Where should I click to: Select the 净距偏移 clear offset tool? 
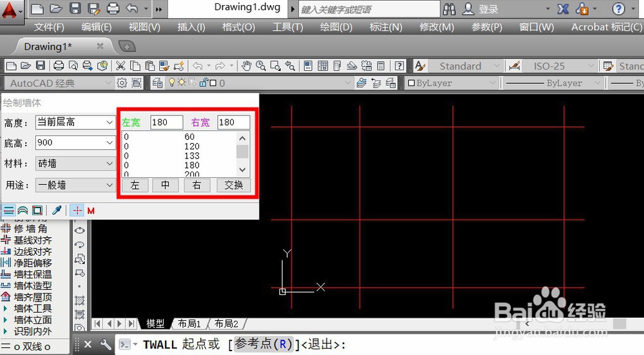(x=27, y=263)
